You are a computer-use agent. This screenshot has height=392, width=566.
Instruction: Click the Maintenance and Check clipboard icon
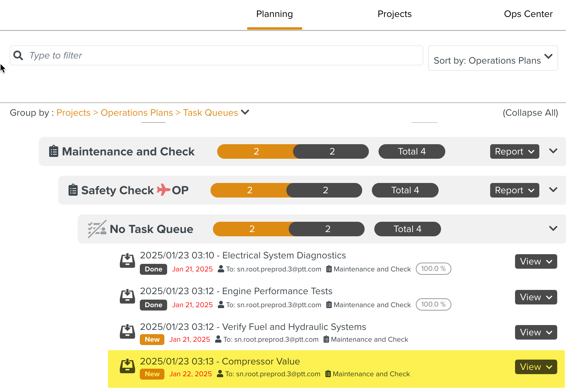[x=54, y=151]
